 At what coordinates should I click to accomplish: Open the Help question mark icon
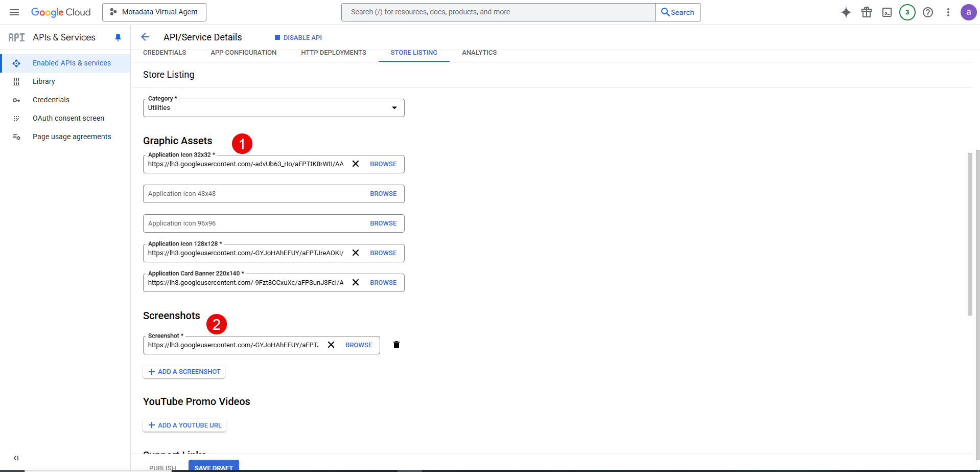[x=927, y=12]
